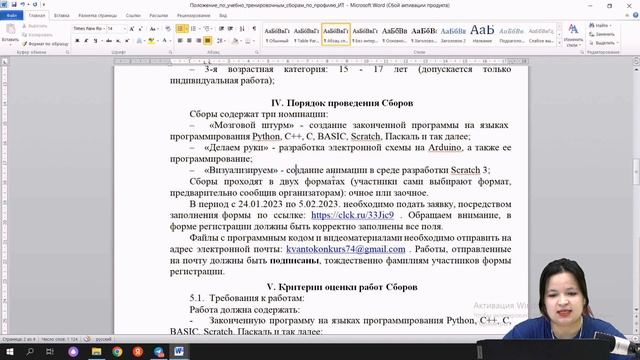Open File Explorer from the taskbar
Screen dimensions: 640x360
coord(96,351)
